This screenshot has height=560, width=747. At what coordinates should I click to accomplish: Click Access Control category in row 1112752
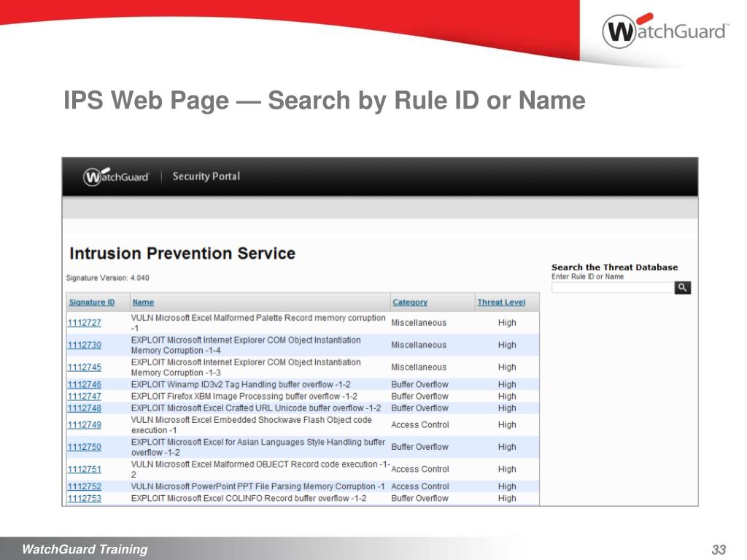tap(420, 486)
